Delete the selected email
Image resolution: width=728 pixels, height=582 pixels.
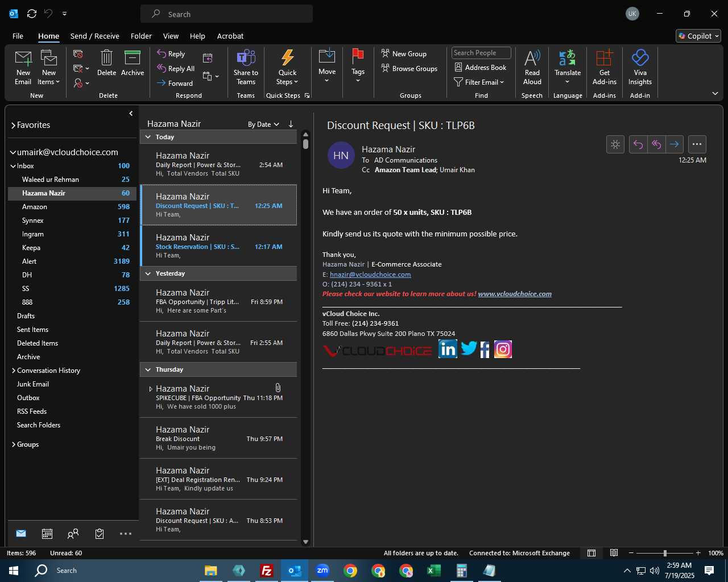pos(106,63)
